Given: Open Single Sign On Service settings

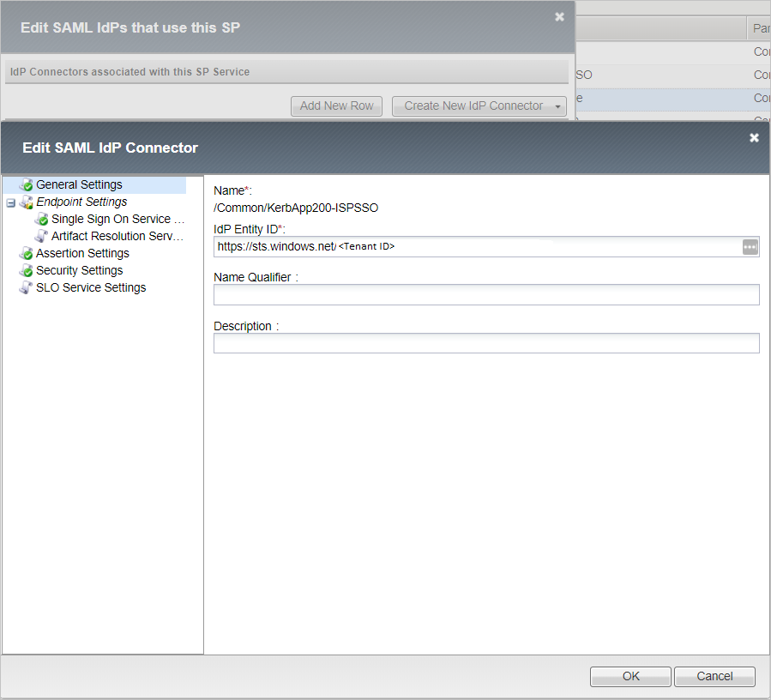Looking at the screenshot, I should 117,220.
